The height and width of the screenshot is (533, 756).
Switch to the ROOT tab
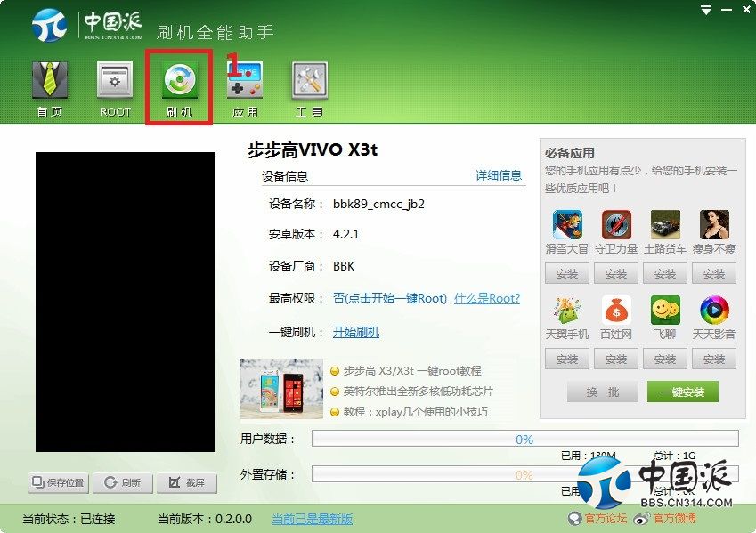coord(115,90)
